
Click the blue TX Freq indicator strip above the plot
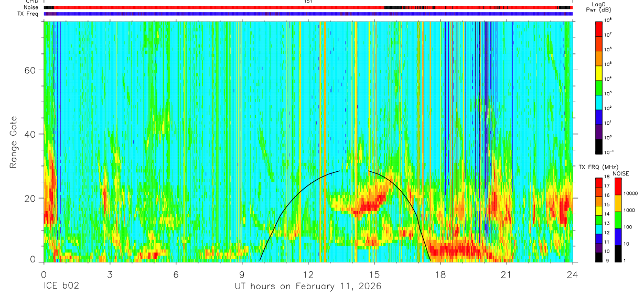pos(308,14)
